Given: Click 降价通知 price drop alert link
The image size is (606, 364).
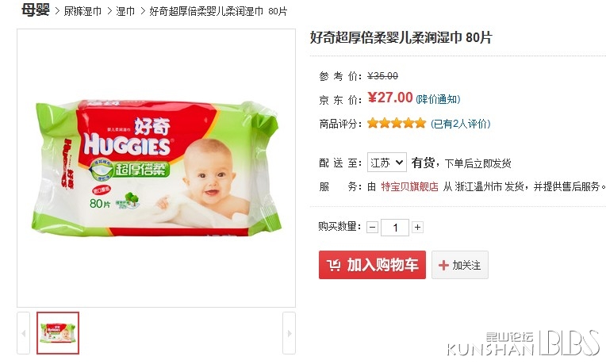Looking at the screenshot, I should pyautogui.click(x=438, y=99).
